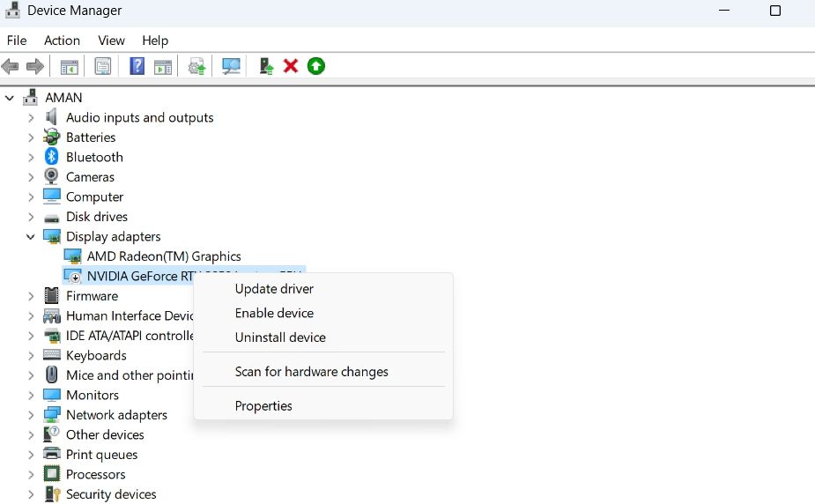Select the Computer tree item label

coord(94,196)
